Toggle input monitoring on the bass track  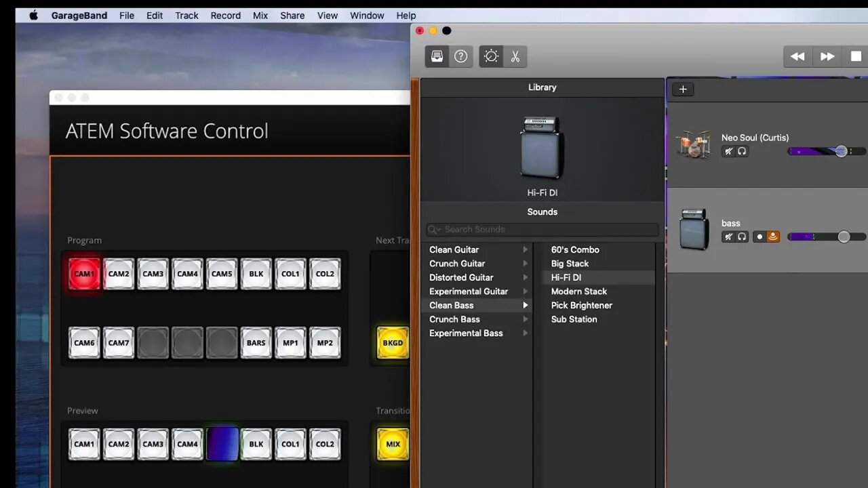click(x=773, y=237)
